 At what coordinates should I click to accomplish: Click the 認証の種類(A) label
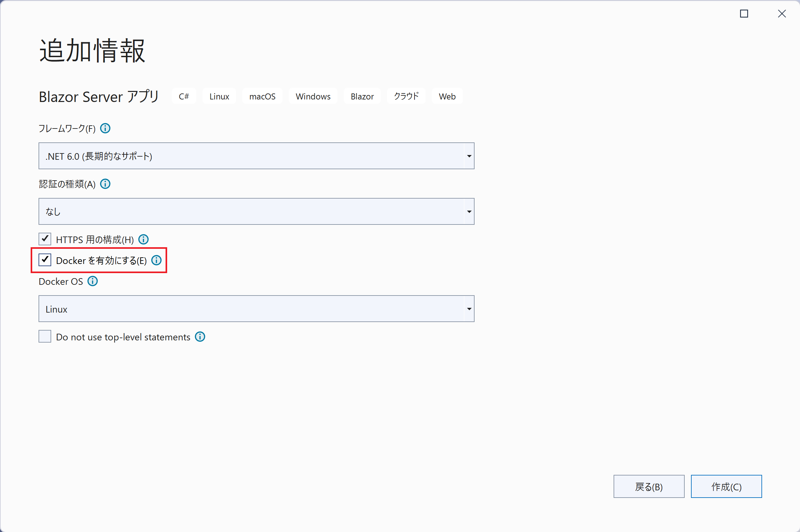pyautogui.click(x=67, y=184)
